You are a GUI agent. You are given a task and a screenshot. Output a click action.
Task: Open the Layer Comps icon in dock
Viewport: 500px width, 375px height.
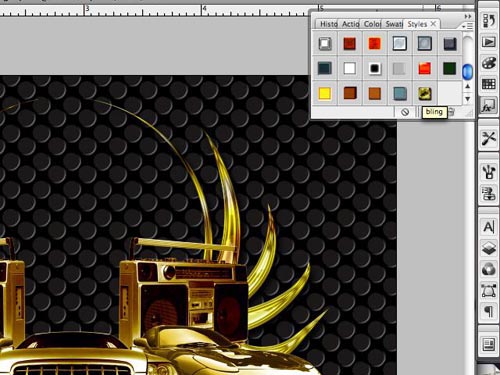click(489, 344)
